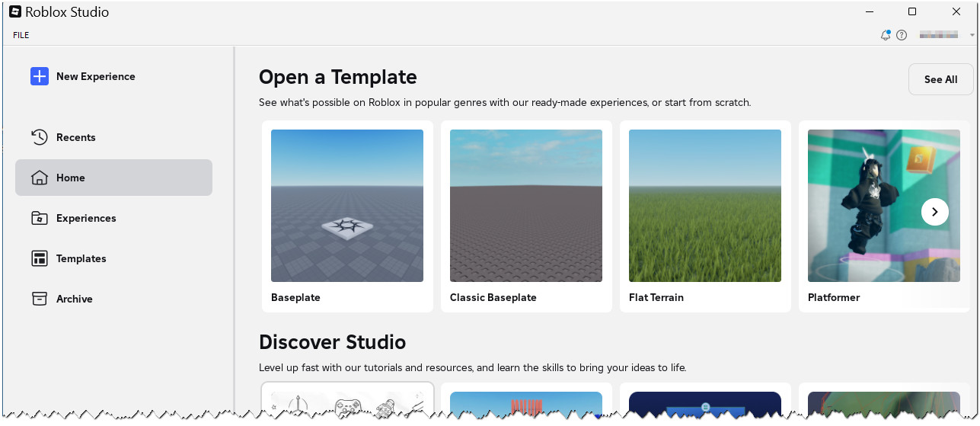Maximize the Roblox Studio window
The image size is (980, 426).
point(912,12)
